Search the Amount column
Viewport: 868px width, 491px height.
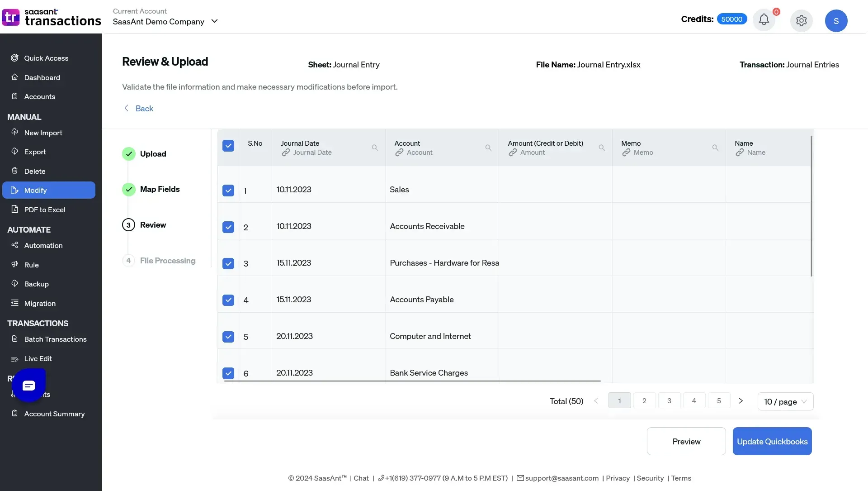coord(602,148)
